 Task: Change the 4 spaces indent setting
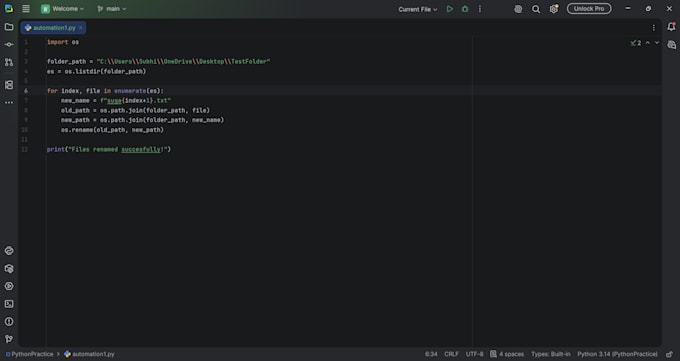507,354
